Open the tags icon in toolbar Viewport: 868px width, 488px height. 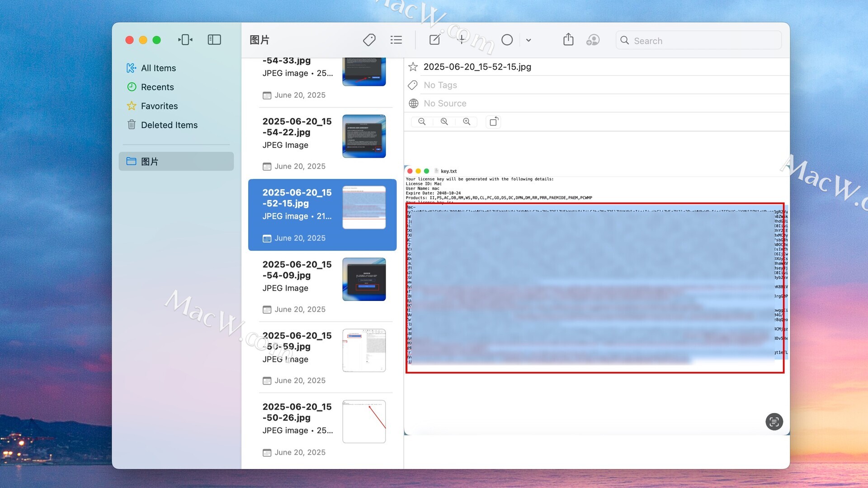369,40
